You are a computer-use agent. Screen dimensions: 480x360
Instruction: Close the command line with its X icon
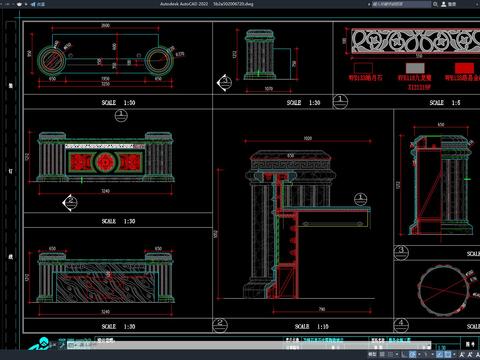pos(54,345)
